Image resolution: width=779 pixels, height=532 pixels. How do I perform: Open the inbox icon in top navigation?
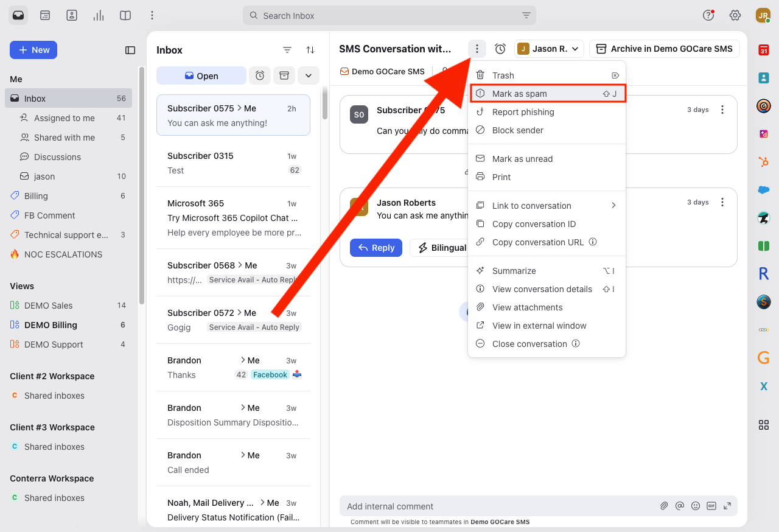[x=18, y=15]
